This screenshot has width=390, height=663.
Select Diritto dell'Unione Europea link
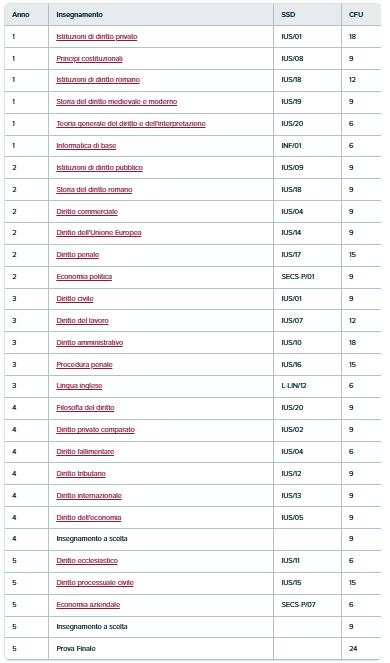click(99, 233)
